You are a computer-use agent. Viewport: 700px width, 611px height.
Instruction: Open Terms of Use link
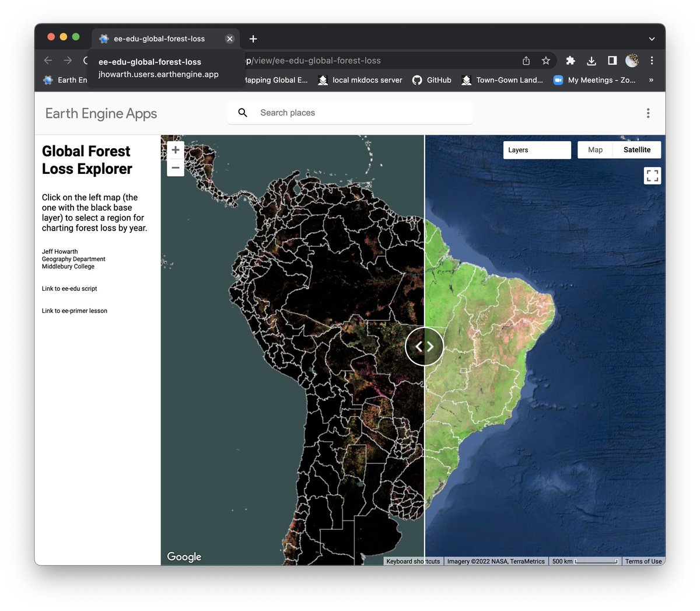(643, 561)
